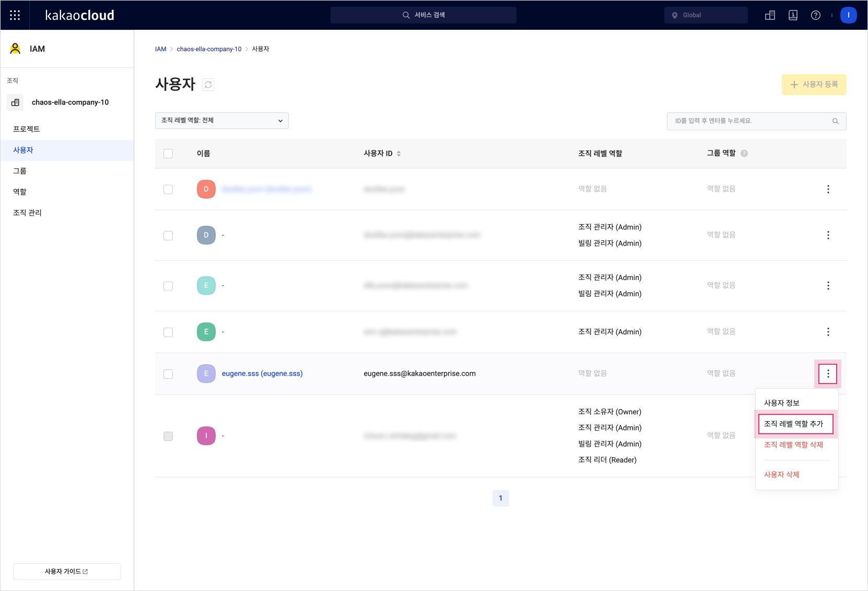Click chaos-ella-company-10 in sidebar
868x591 pixels.
[70, 102]
